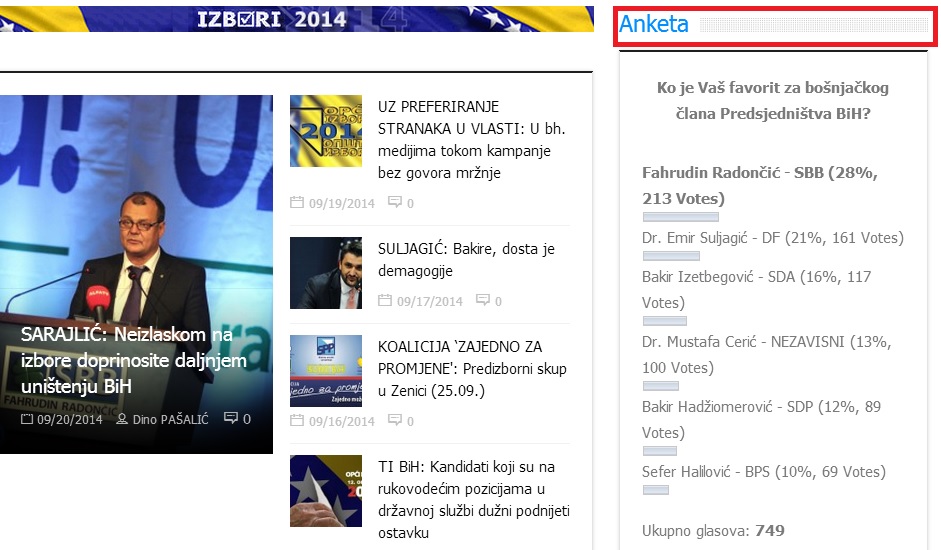Click the comment icon under the KOALICIJA article
941x550 pixels.
click(394, 421)
